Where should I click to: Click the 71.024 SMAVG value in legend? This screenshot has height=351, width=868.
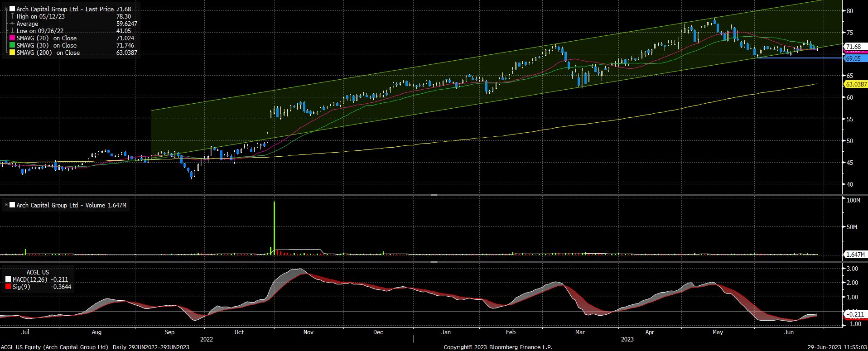[x=125, y=38]
